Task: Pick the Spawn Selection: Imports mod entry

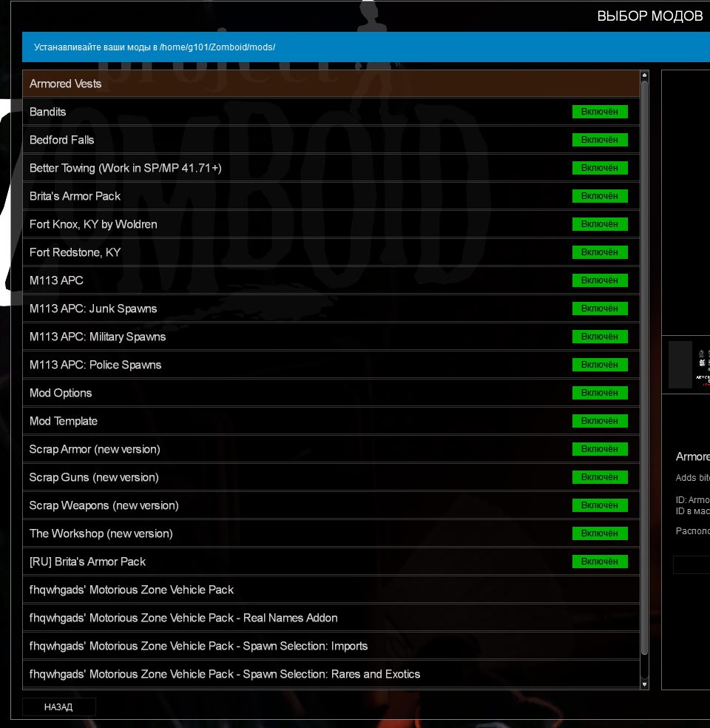Action: [198, 646]
